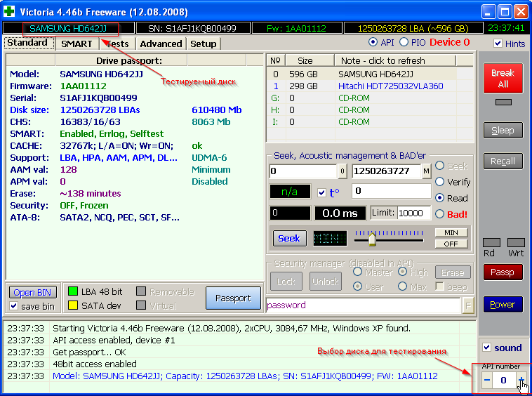The height and width of the screenshot is (396, 532).
Task: Click the Seek button
Action: point(289,238)
